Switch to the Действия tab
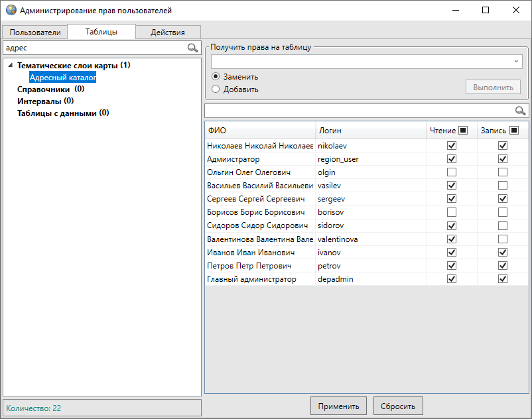 [x=167, y=32]
